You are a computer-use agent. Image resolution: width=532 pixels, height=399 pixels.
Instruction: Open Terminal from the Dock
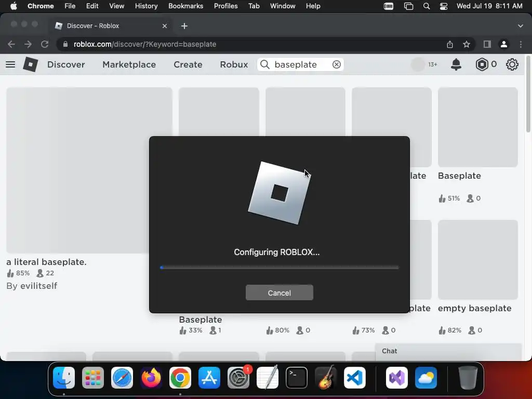pos(297,377)
